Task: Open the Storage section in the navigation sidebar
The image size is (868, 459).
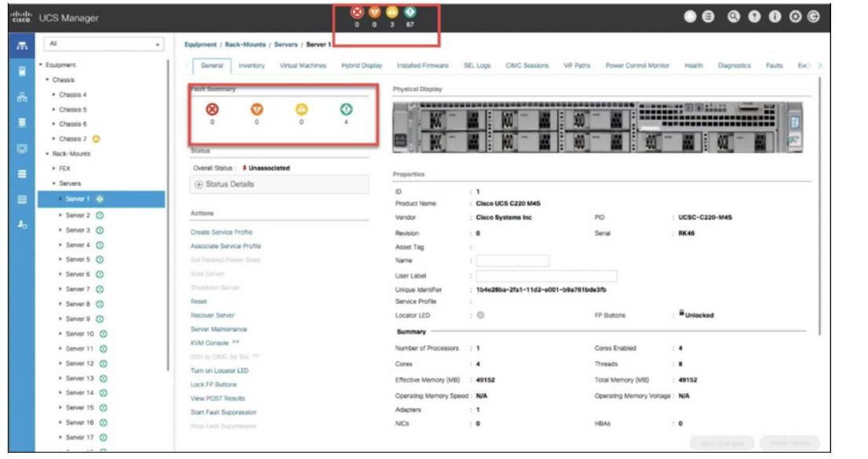Action: (22, 174)
